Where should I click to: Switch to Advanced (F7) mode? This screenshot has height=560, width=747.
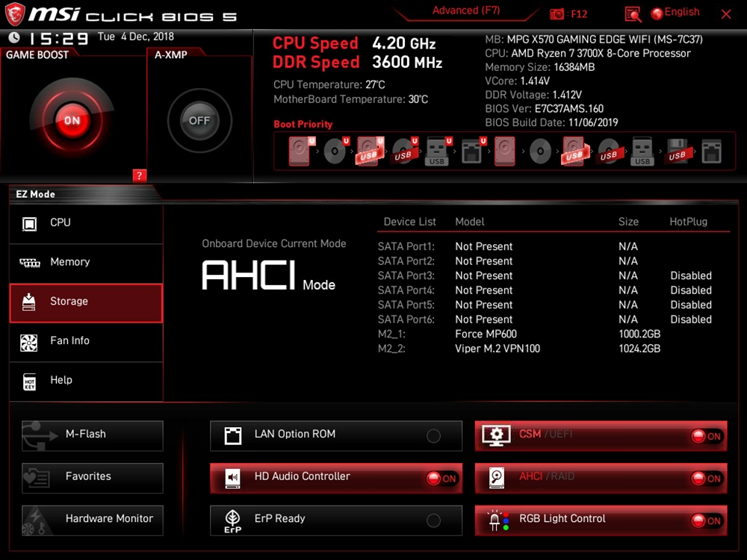point(466,10)
